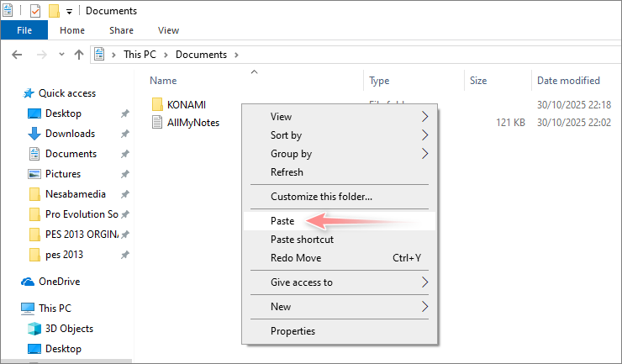Select the AllMyNotes file icon
This screenshot has height=364, width=622.
157,122
